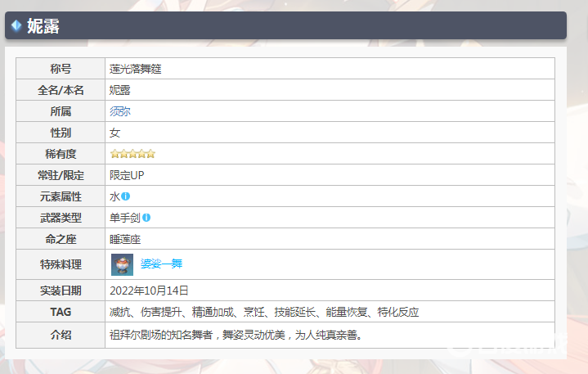Select the tag list starting with 减抗
This screenshot has height=374, width=588.
(264, 312)
